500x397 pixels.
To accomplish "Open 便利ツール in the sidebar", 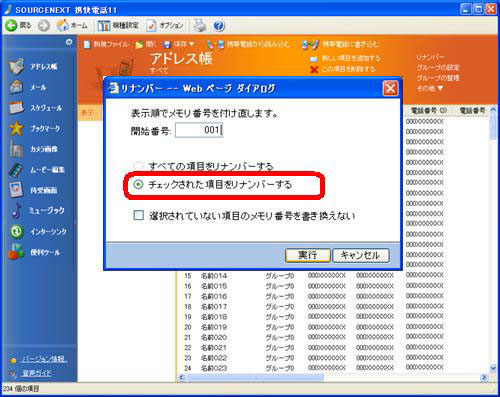I will [x=34, y=252].
